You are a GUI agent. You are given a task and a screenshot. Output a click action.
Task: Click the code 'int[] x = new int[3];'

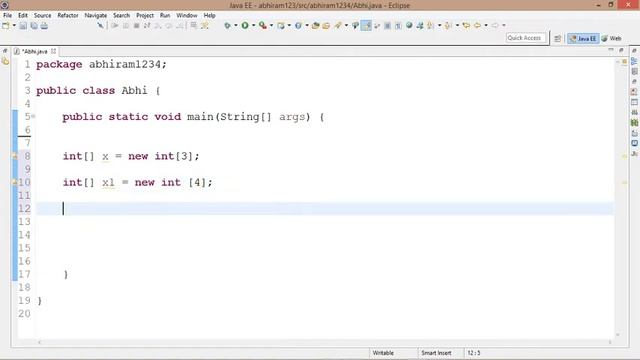pyautogui.click(x=131, y=156)
